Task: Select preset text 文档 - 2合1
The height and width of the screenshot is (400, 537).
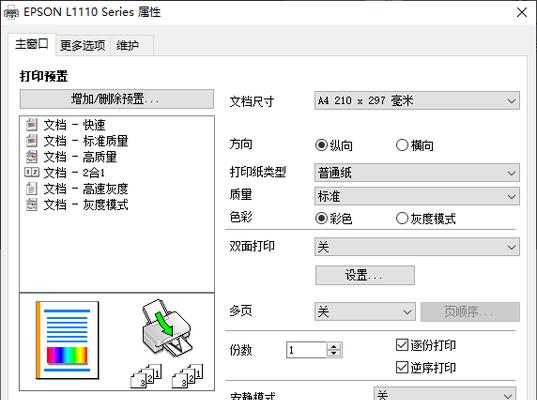Action: (74, 172)
